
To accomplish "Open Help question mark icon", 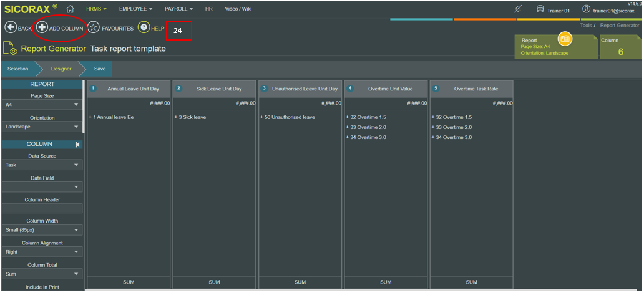I will (x=144, y=27).
